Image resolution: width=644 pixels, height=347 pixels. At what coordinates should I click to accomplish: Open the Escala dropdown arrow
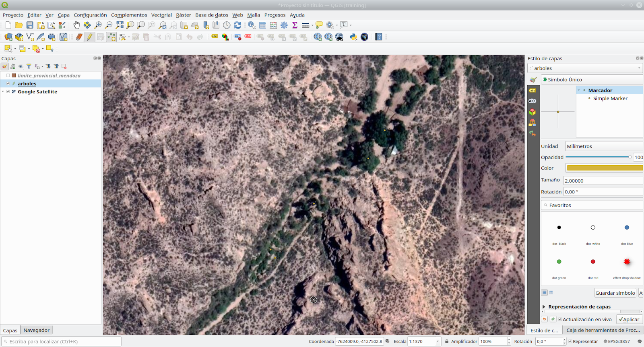coord(438,341)
